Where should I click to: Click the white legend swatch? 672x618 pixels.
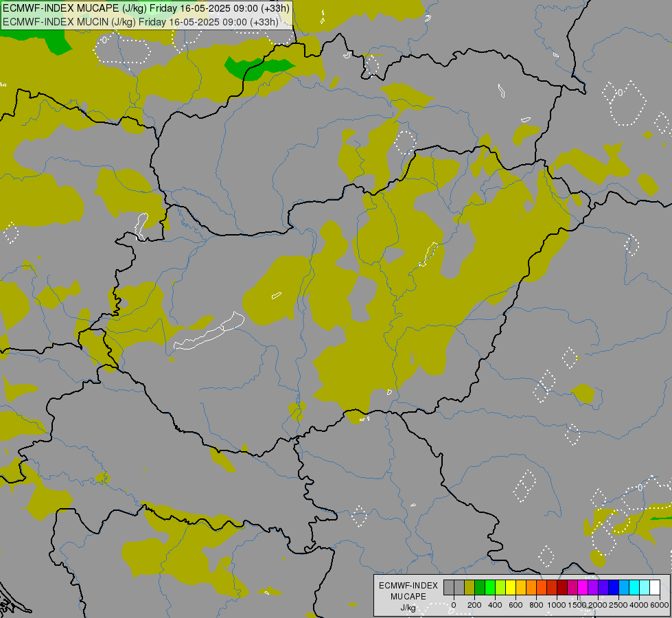click(x=655, y=587)
